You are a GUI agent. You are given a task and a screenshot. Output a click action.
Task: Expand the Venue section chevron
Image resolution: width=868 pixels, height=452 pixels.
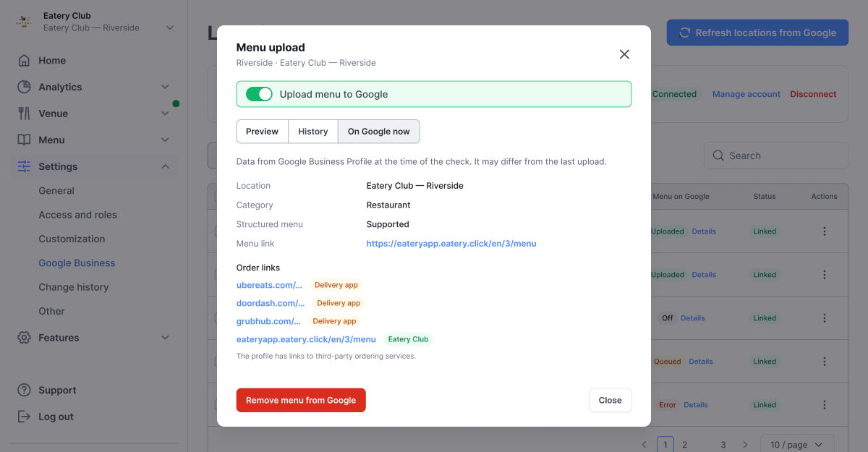[x=165, y=114]
